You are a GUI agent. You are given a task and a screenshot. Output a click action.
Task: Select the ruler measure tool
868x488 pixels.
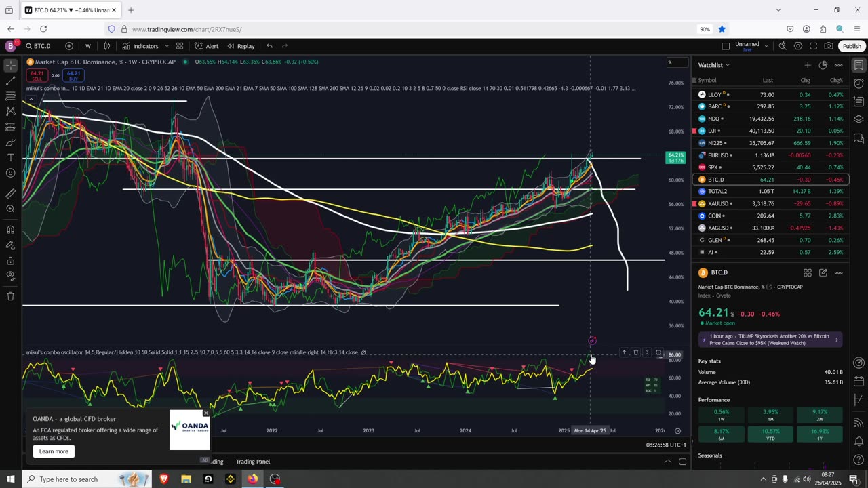[11, 193]
